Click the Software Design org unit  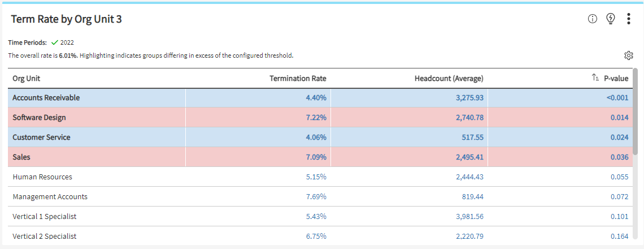pyautogui.click(x=39, y=118)
